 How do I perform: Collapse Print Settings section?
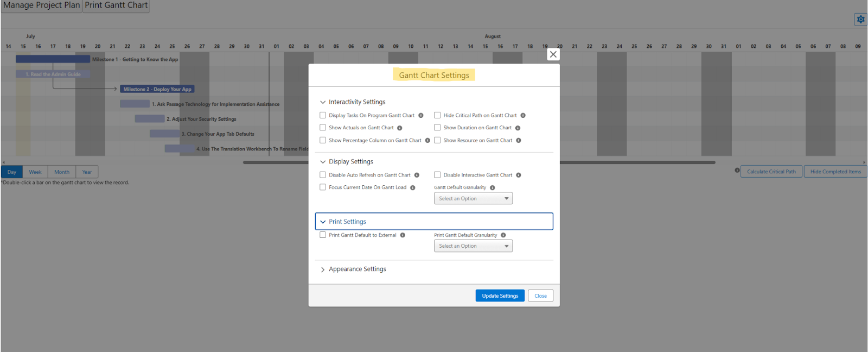[x=434, y=222]
